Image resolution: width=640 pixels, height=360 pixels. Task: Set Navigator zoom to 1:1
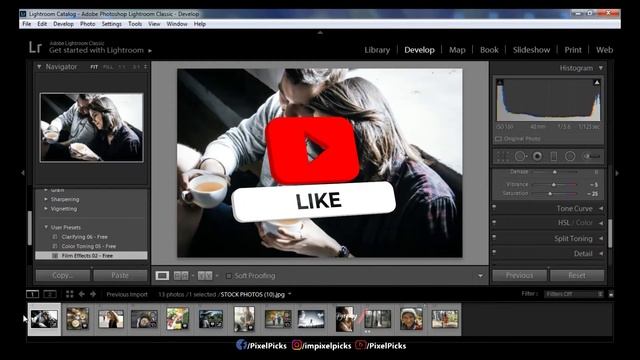click(x=122, y=67)
